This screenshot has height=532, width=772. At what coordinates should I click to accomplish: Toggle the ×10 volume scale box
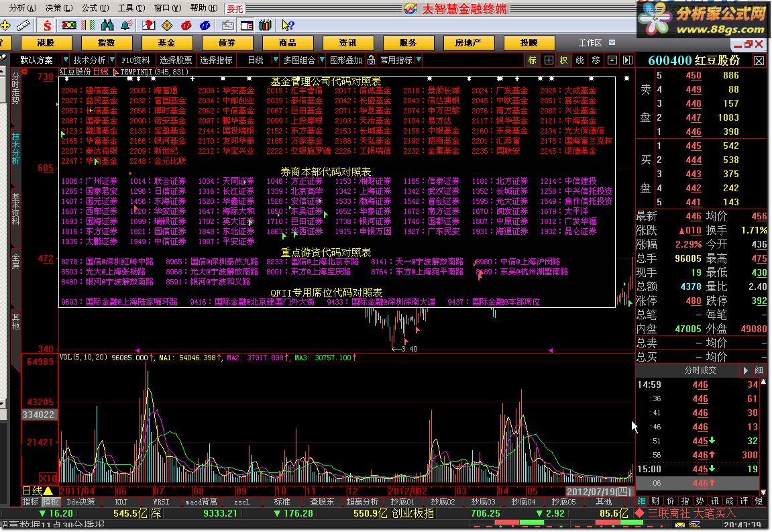point(48,478)
